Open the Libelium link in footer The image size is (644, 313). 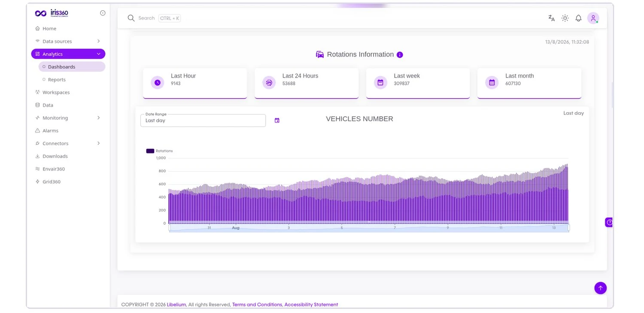[x=176, y=305]
